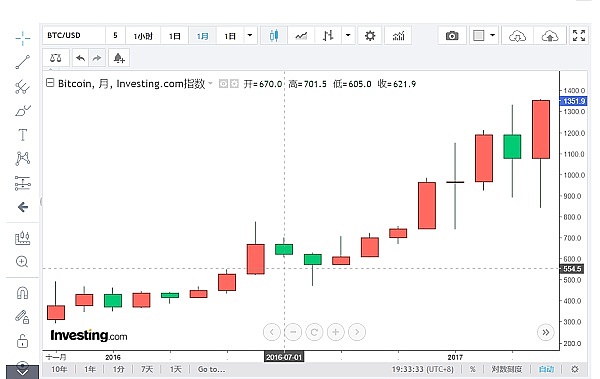Open the compare symbols scales button

pyautogui.click(x=56, y=58)
